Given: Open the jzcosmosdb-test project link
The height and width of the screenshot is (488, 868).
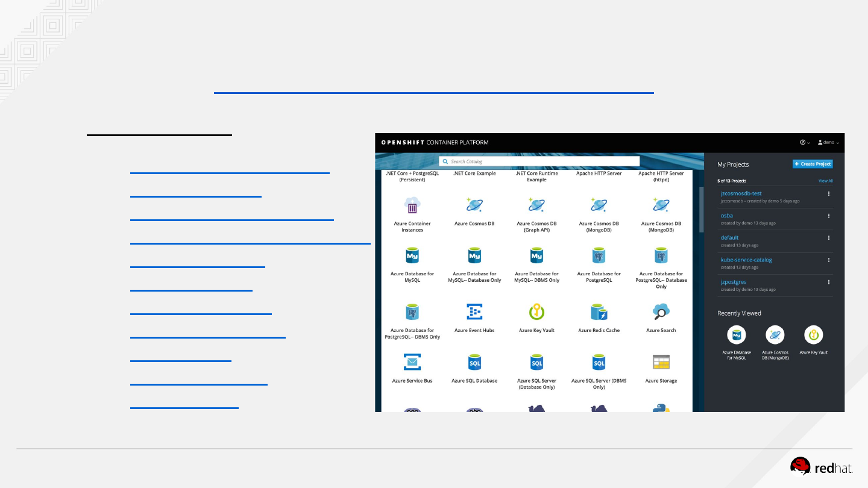Looking at the screenshot, I should pyautogui.click(x=741, y=193).
